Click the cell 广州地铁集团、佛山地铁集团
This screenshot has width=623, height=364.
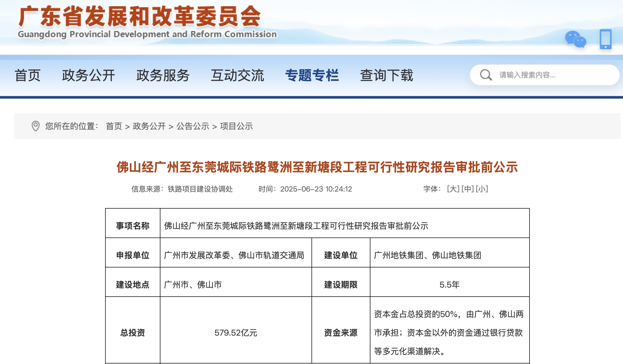(x=450, y=253)
